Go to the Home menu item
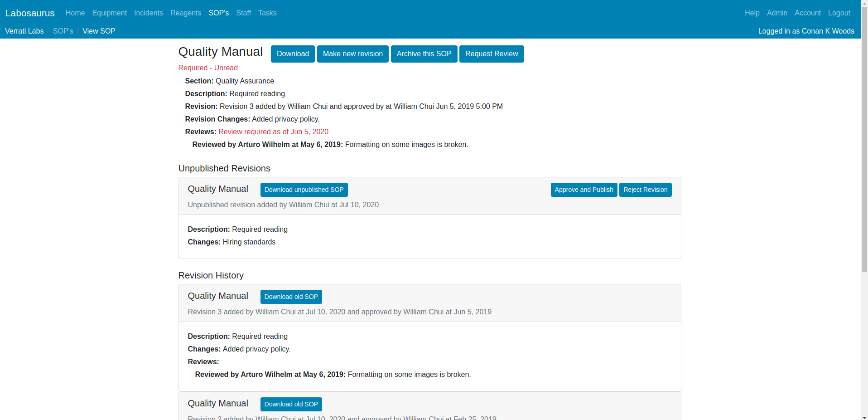 coord(75,13)
